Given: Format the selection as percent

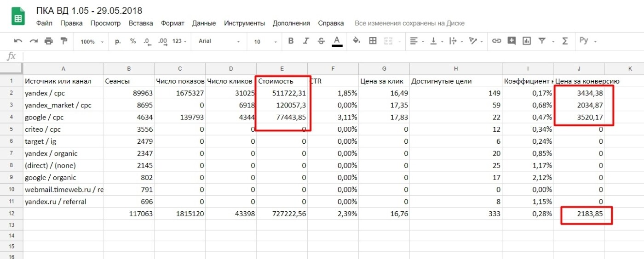Looking at the screenshot, I should tap(133, 41).
